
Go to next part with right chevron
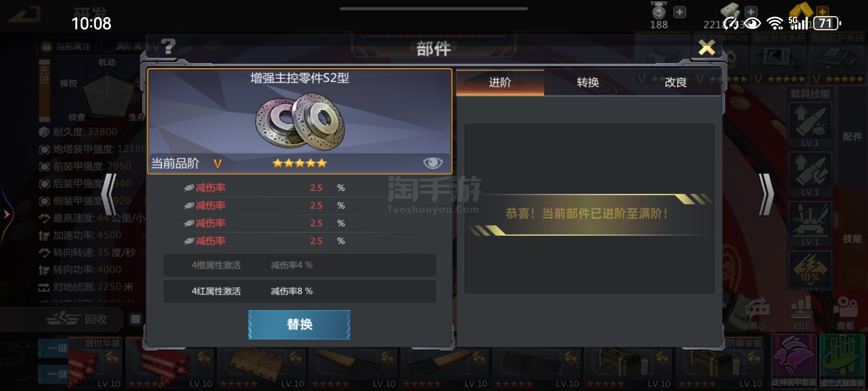coord(766,194)
